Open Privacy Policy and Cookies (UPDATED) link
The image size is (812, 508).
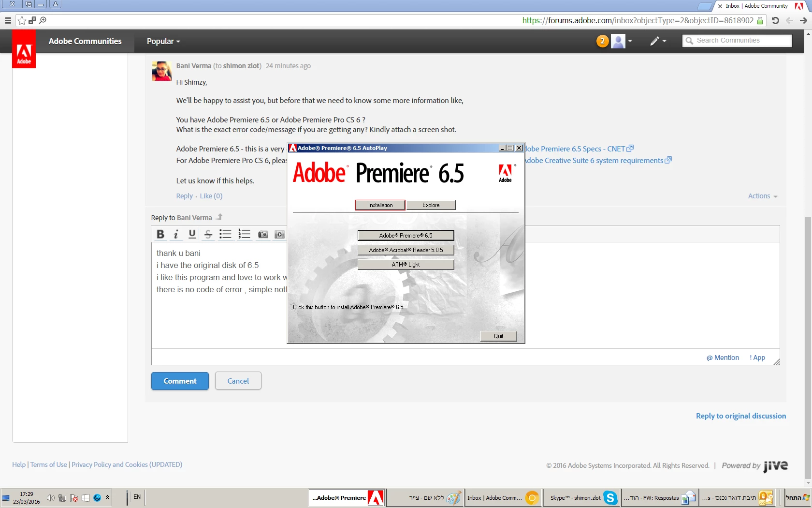tap(127, 464)
